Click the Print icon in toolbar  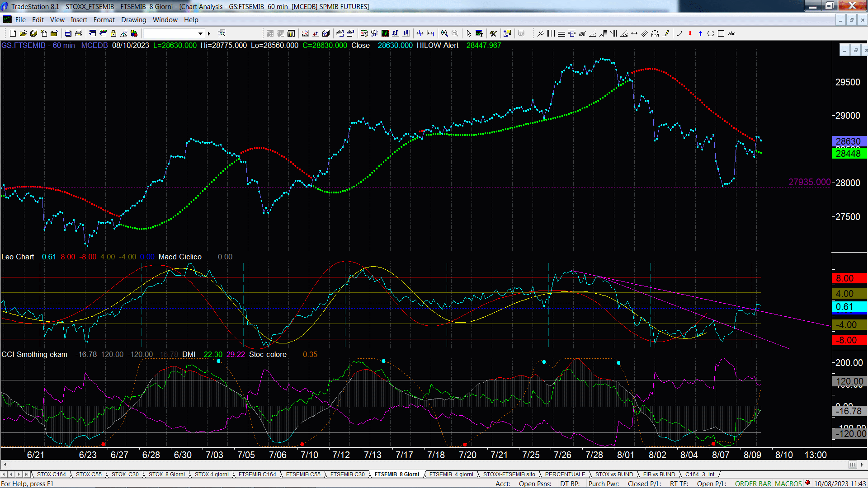(79, 33)
